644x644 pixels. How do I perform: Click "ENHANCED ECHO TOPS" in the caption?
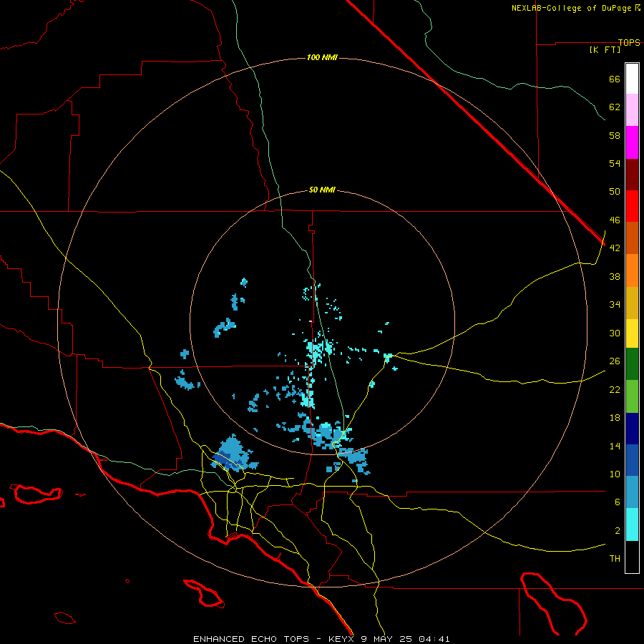coord(251,639)
